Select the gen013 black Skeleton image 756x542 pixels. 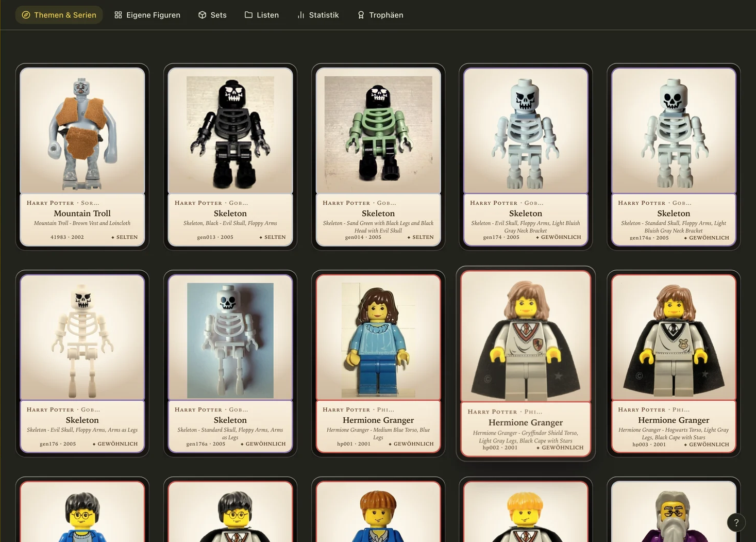[230, 130]
